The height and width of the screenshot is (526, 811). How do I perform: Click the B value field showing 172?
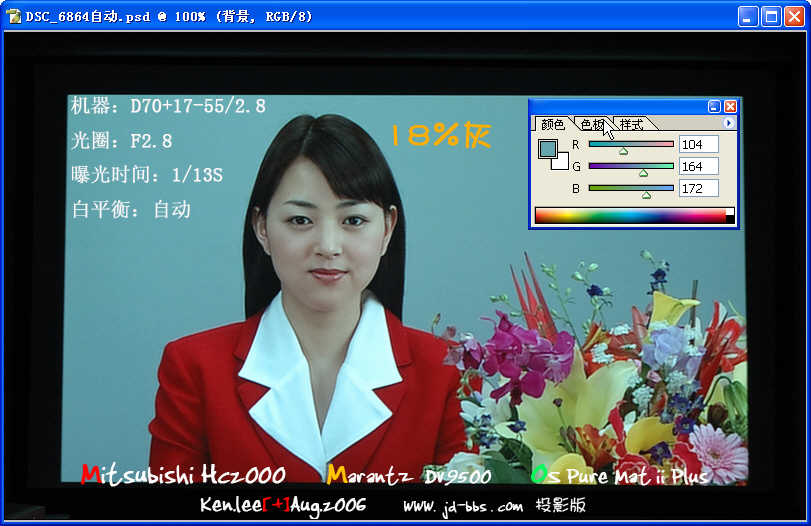(699, 188)
